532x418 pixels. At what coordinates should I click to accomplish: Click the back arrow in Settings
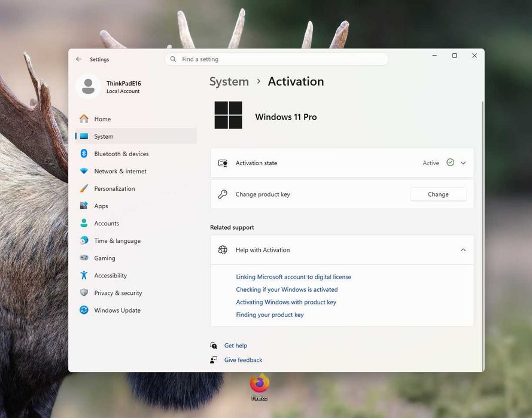79,59
